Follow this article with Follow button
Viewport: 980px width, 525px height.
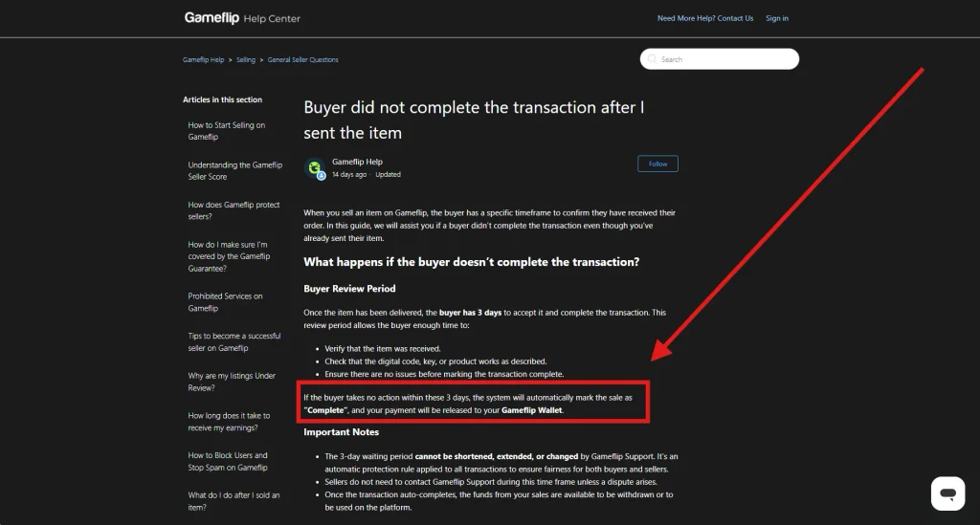tap(657, 164)
